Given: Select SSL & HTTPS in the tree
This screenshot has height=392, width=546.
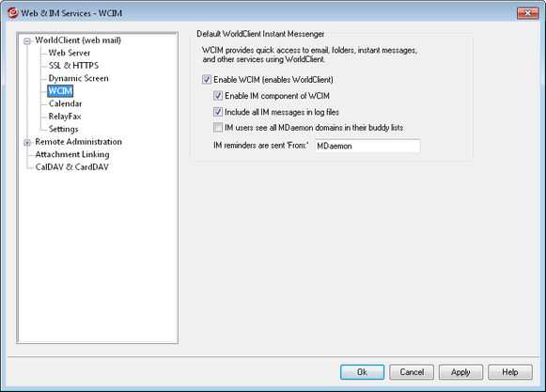Looking at the screenshot, I should click(x=73, y=66).
